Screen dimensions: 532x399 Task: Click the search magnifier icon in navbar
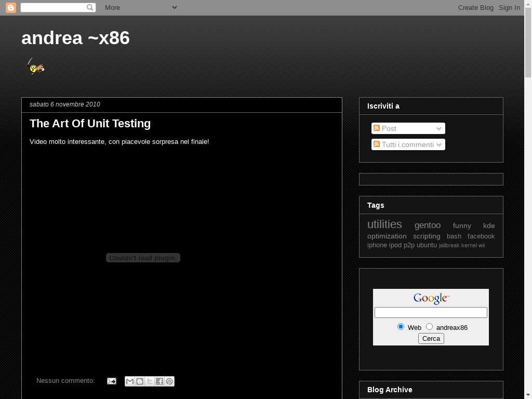pyautogui.click(x=90, y=7)
